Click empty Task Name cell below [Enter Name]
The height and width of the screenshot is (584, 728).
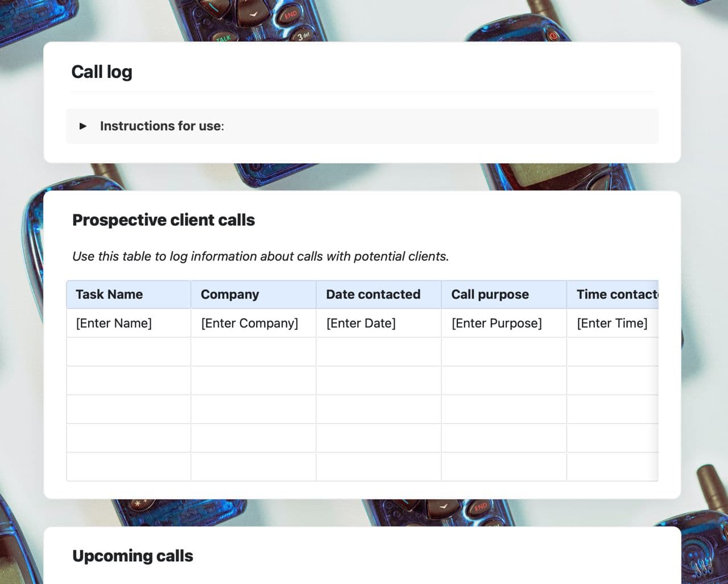coord(129,352)
